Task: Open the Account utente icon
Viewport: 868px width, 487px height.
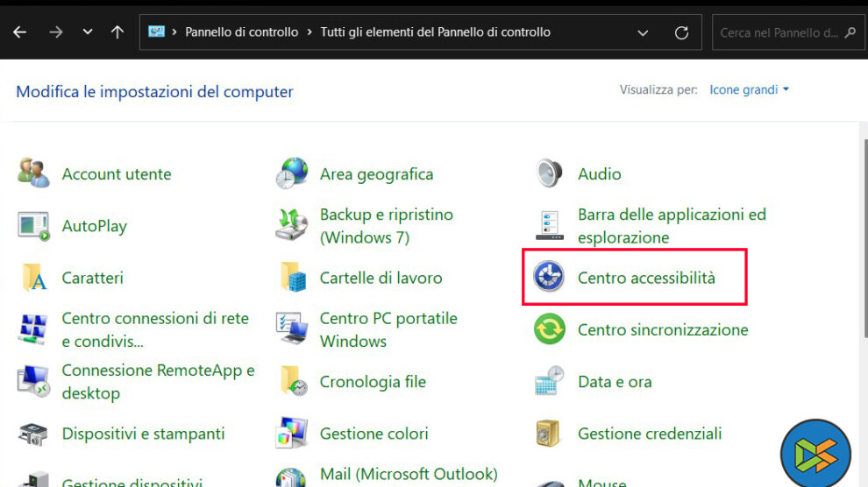Action: [33, 173]
